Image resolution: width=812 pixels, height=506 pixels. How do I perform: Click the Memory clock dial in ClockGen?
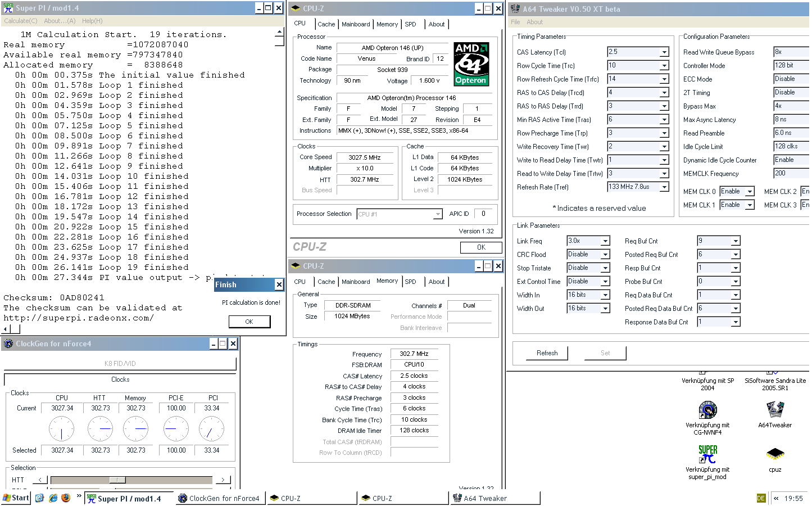135,429
